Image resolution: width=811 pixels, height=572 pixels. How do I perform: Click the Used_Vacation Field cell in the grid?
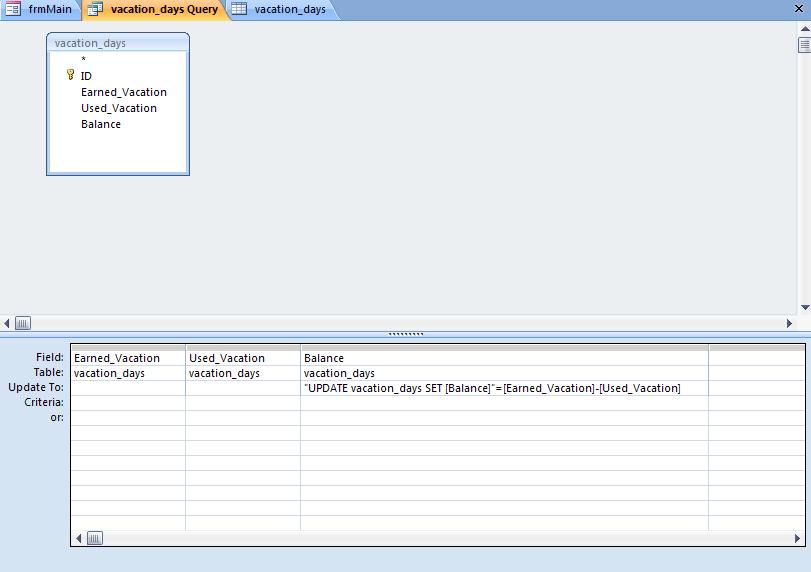(243, 358)
